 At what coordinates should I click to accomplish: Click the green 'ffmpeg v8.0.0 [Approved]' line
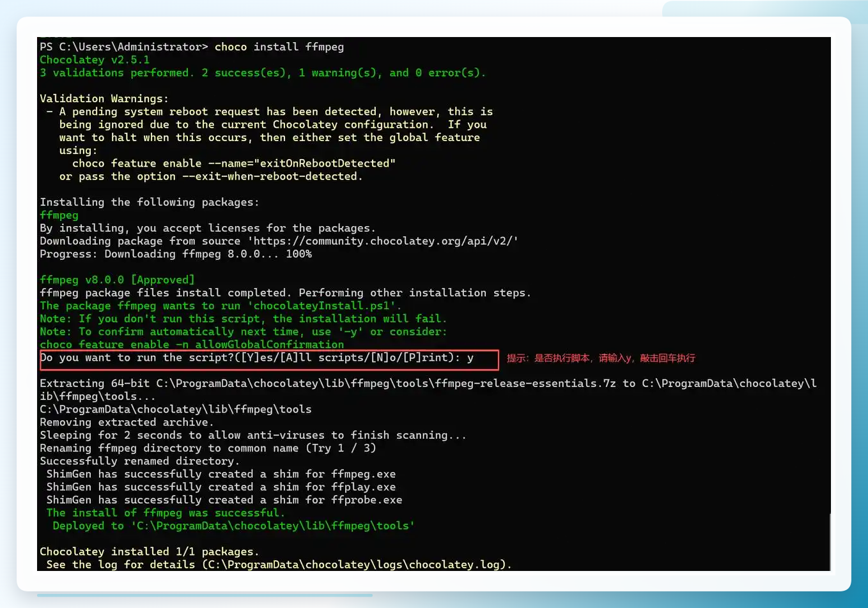(x=117, y=280)
